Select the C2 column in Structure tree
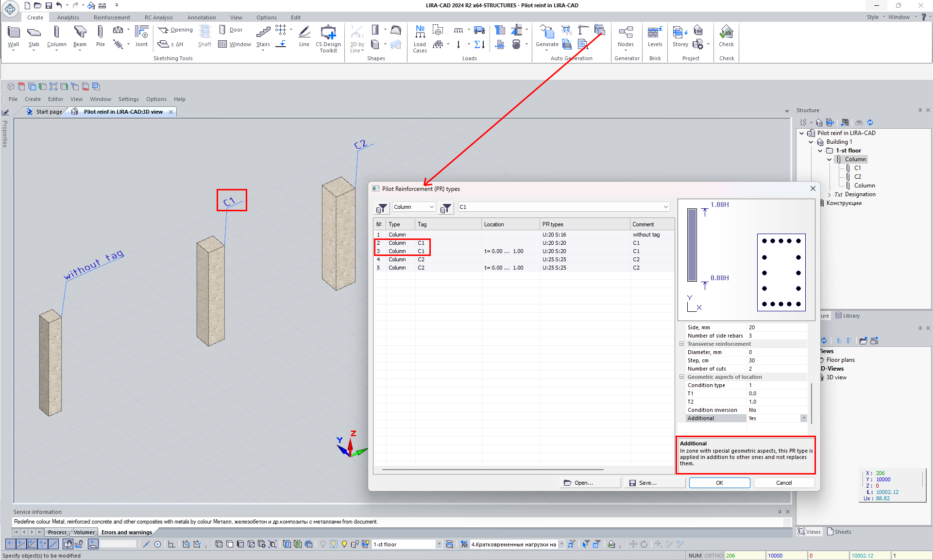 coord(858,177)
